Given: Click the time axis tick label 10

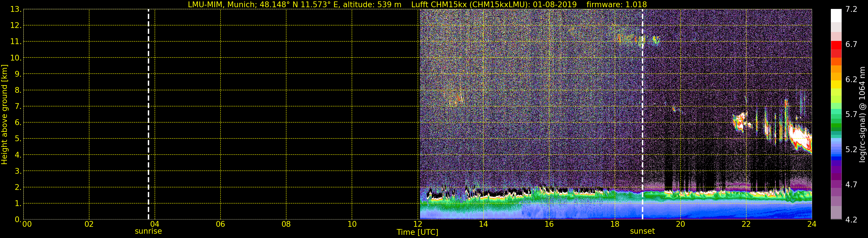Looking at the screenshot, I should 352,224.
